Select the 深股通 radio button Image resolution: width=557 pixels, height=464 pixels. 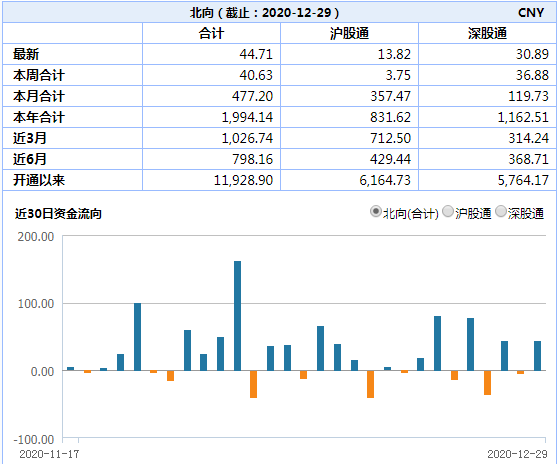tap(501, 212)
